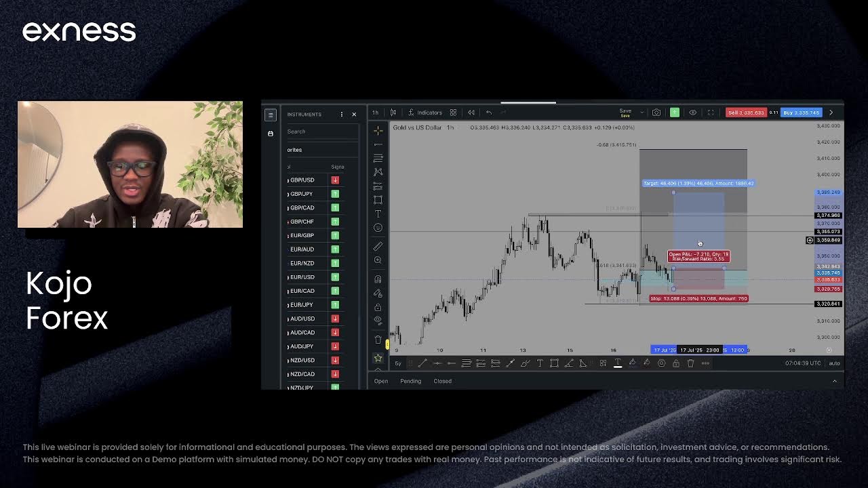
Task: Open the drawing text color picker
Action: click(x=618, y=364)
